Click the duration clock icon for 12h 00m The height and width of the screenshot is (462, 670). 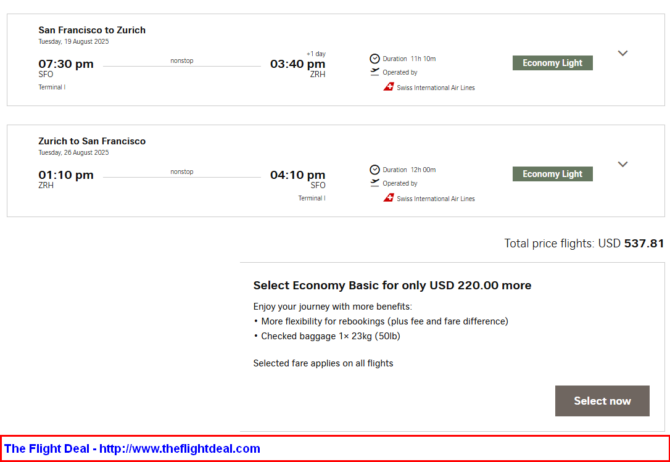tap(375, 170)
